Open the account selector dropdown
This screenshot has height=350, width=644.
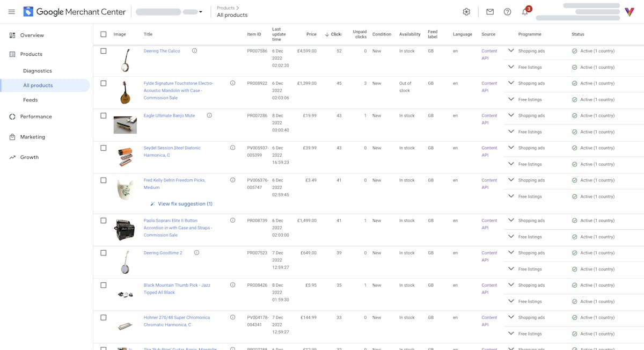tap(169, 12)
